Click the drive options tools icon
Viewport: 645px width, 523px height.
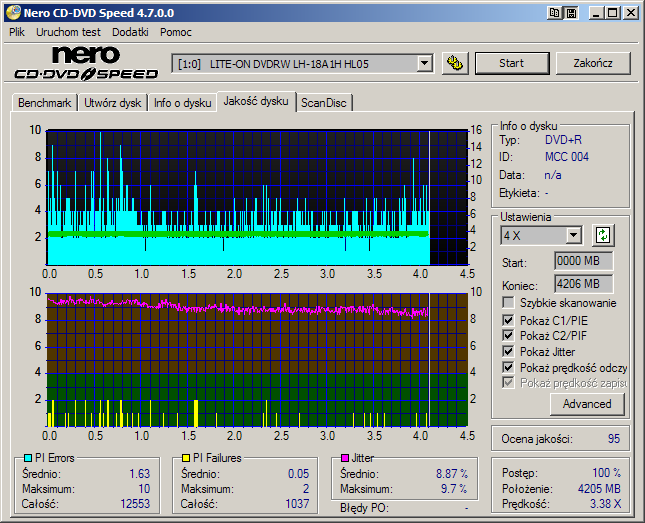click(455, 63)
